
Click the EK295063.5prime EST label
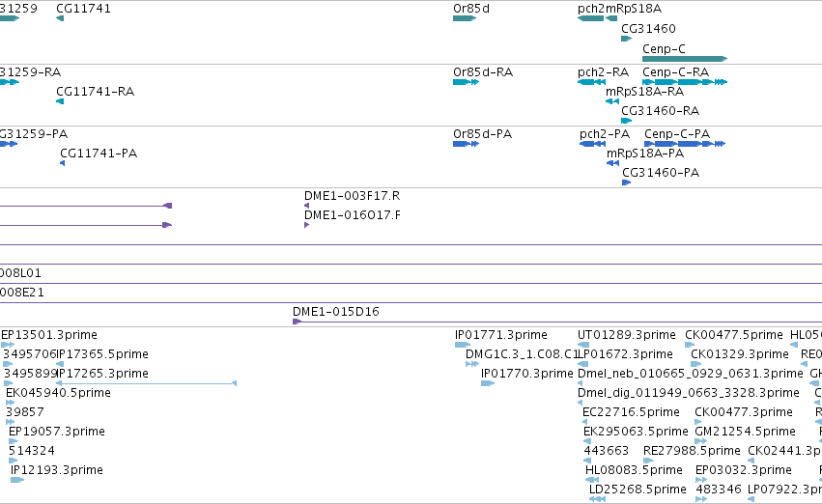[636, 432]
